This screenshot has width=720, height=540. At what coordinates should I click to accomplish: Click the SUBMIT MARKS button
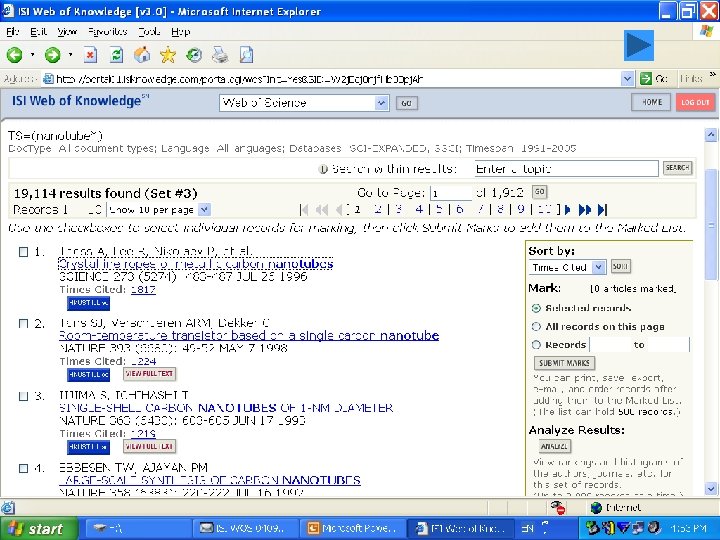[x=564, y=363]
